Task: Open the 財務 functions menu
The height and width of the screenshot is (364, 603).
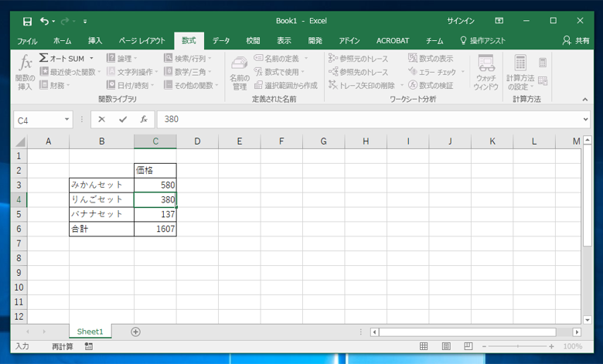Action: [x=55, y=85]
